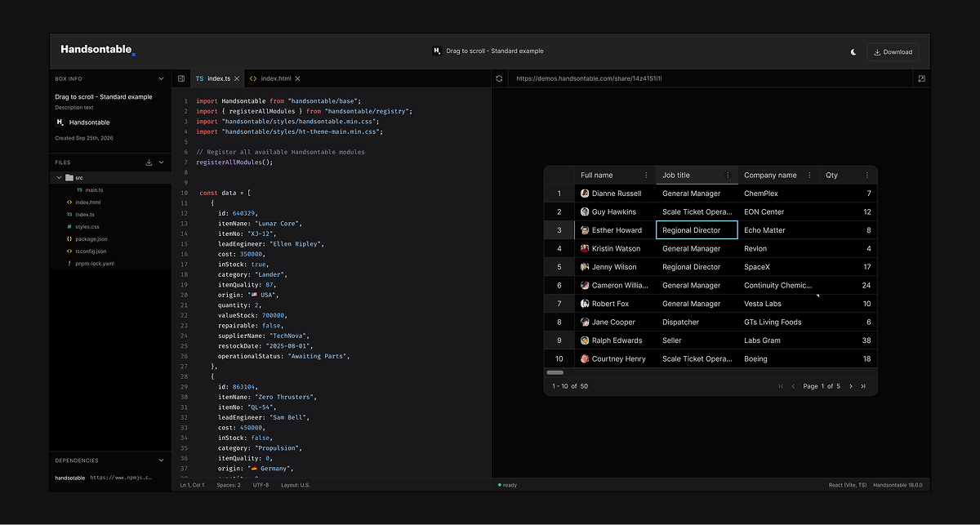Click the Ln 1, Col 1 status entry

[x=192, y=485]
